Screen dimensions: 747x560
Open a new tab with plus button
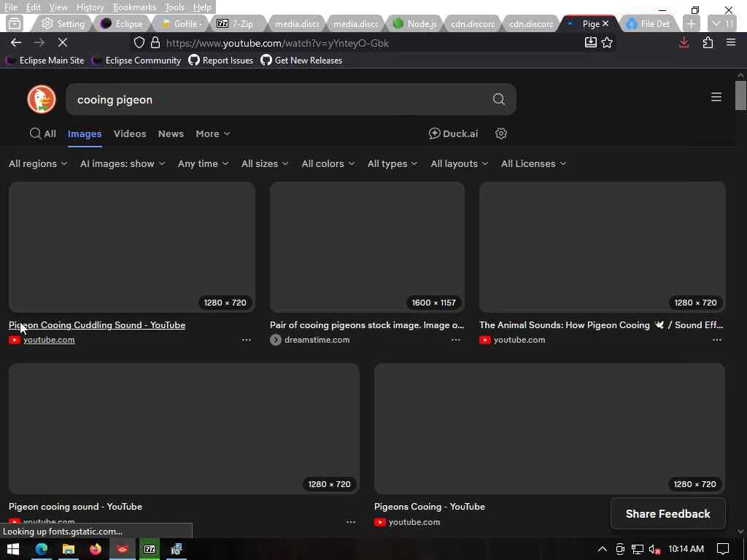pyautogui.click(x=691, y=24)
